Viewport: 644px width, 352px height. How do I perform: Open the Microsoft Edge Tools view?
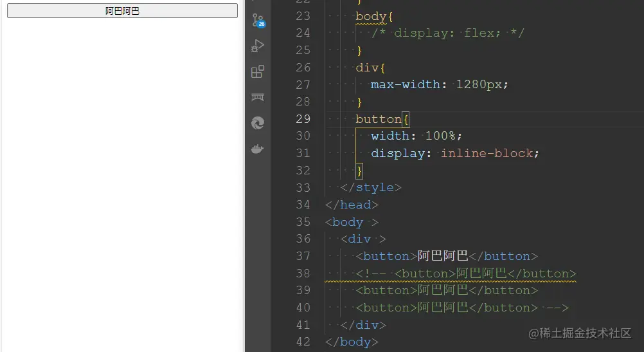[258, 123]
